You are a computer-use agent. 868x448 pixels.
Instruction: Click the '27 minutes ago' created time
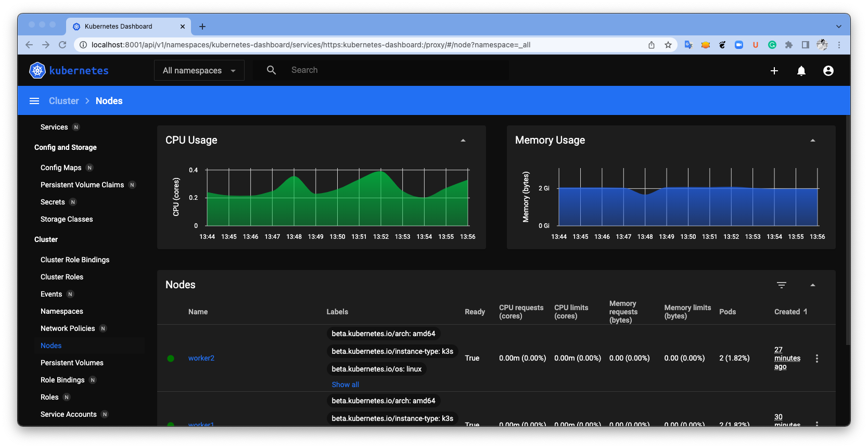[787, 358]
